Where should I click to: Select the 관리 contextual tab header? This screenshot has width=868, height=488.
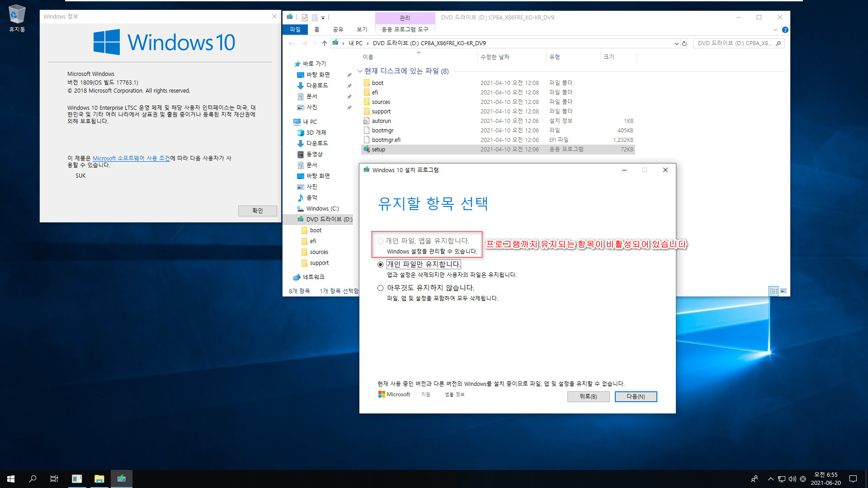tap(405, 18)
